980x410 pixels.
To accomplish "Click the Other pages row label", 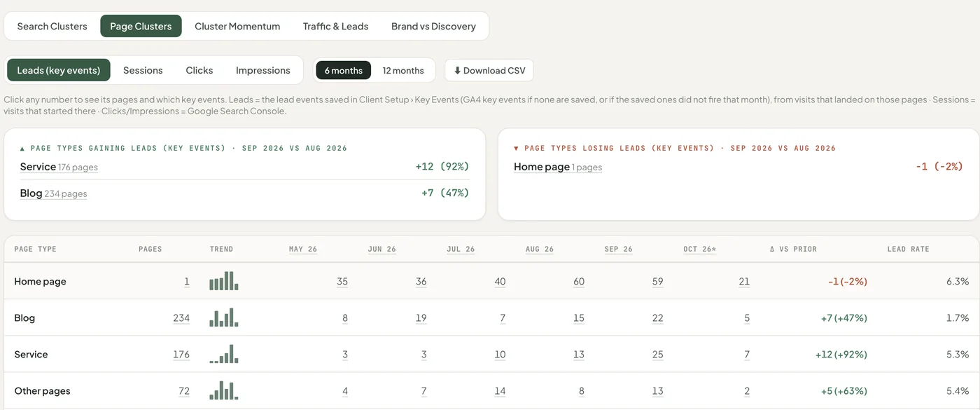I will 42,391.
